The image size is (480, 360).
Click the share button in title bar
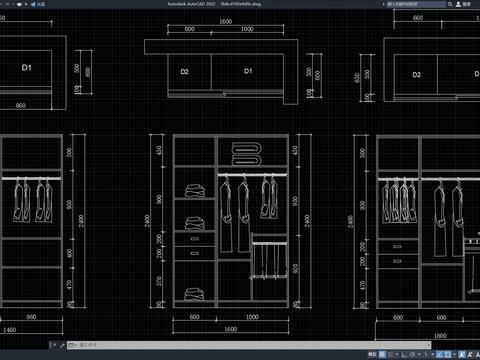[37, 4]
